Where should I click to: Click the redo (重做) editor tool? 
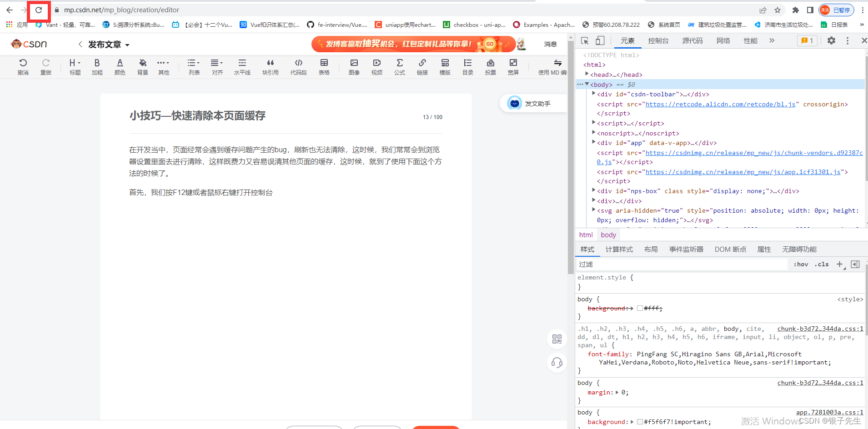[46, 67]
